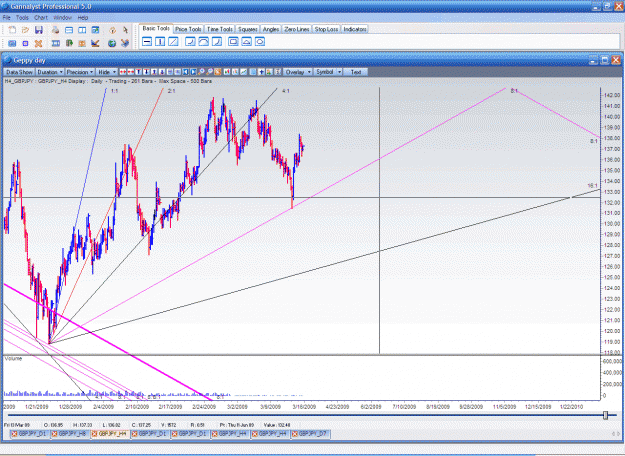Switch to the Angles tab
625x456 pixels.
pyautogui.click(x=271, y=29)
